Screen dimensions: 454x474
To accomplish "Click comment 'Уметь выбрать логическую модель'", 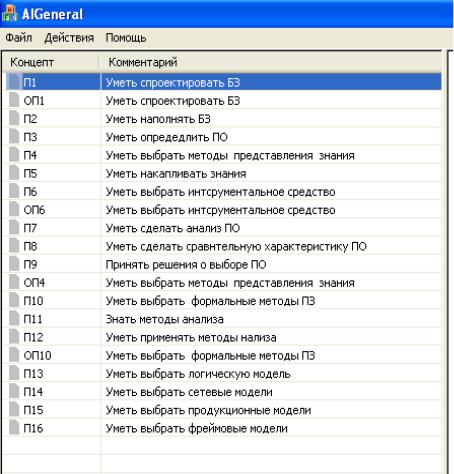I will 198,374.
